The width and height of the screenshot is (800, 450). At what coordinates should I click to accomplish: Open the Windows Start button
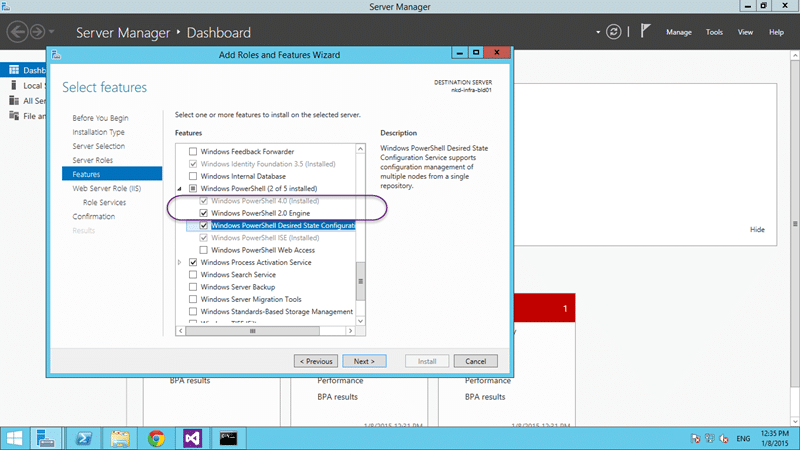[14, 438]
